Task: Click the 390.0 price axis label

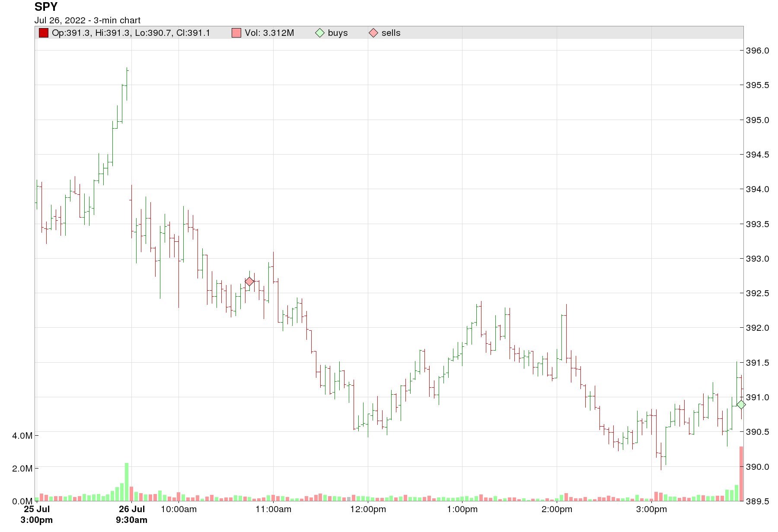Action: point(758,467)
